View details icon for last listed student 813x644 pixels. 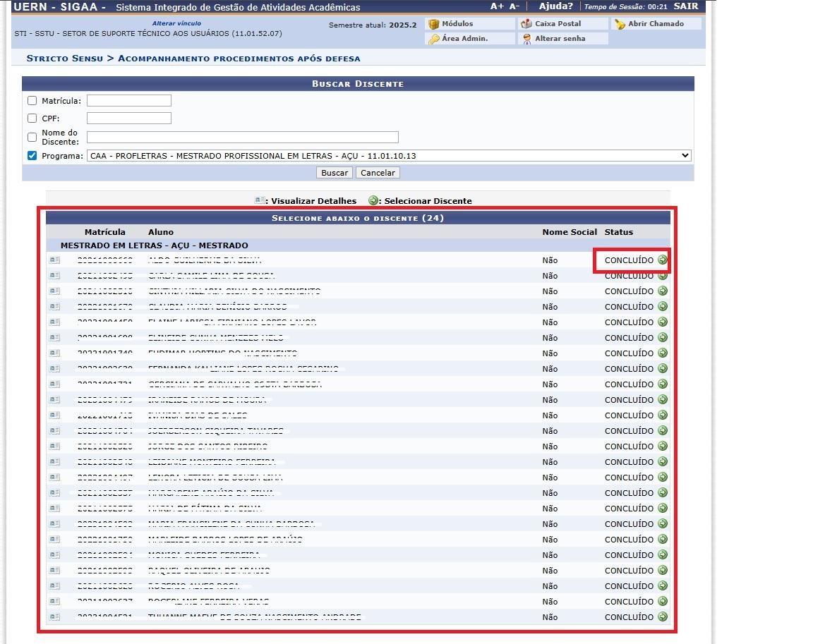click(54, 617)
